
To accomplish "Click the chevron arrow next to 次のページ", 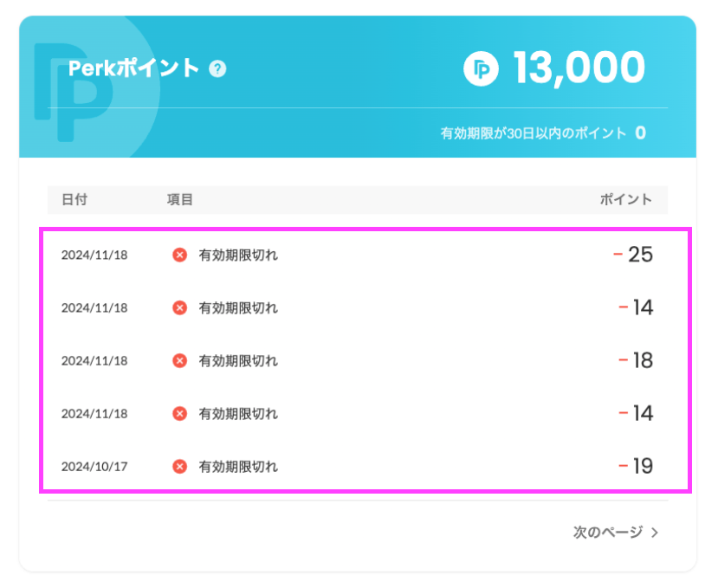I will 655,533.
